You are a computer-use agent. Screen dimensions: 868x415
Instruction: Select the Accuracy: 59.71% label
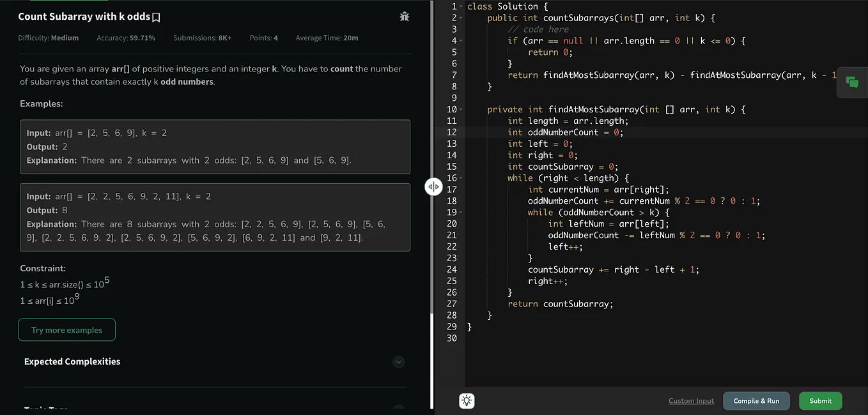click(x=126, y=38)
